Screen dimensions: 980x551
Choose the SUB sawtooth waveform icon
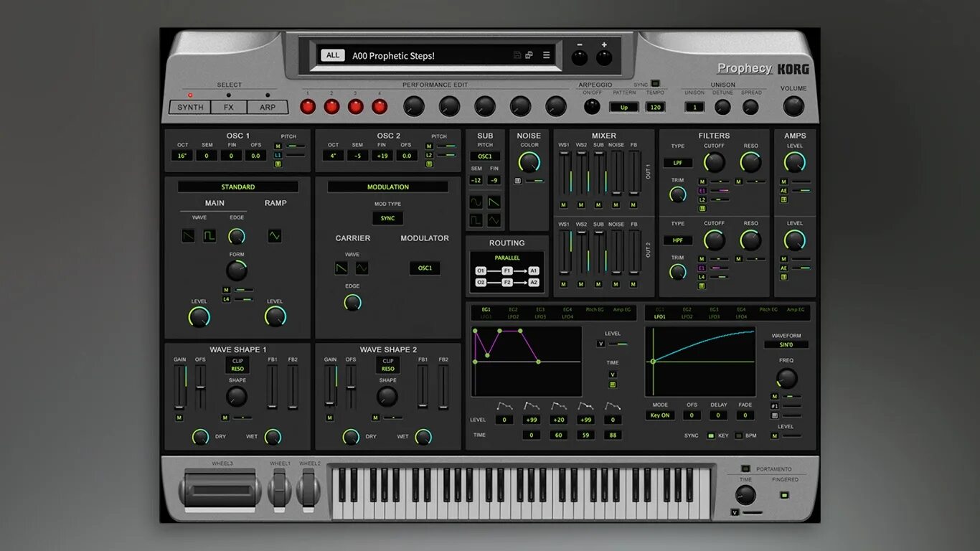click(494, 202)
